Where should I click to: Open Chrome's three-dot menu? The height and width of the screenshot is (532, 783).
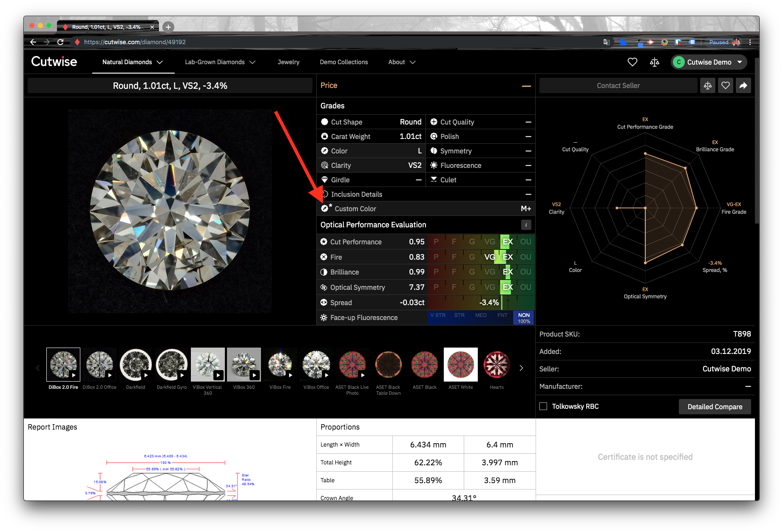point(750,42)
